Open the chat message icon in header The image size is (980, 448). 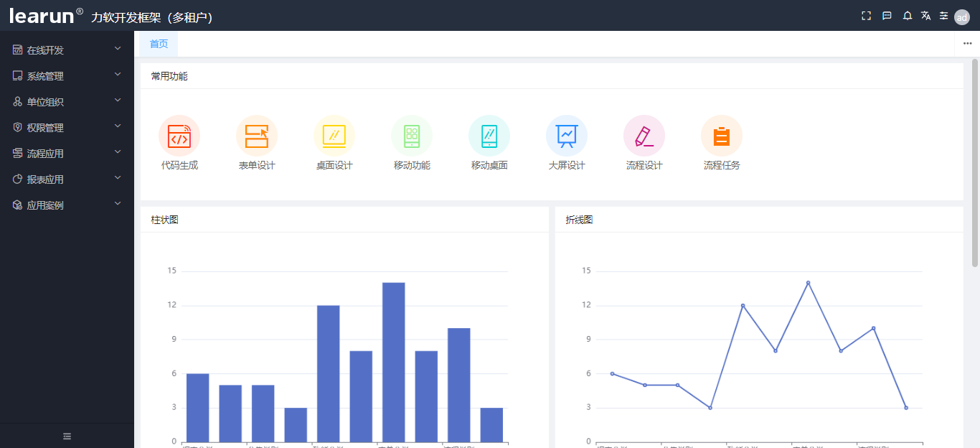887,16
